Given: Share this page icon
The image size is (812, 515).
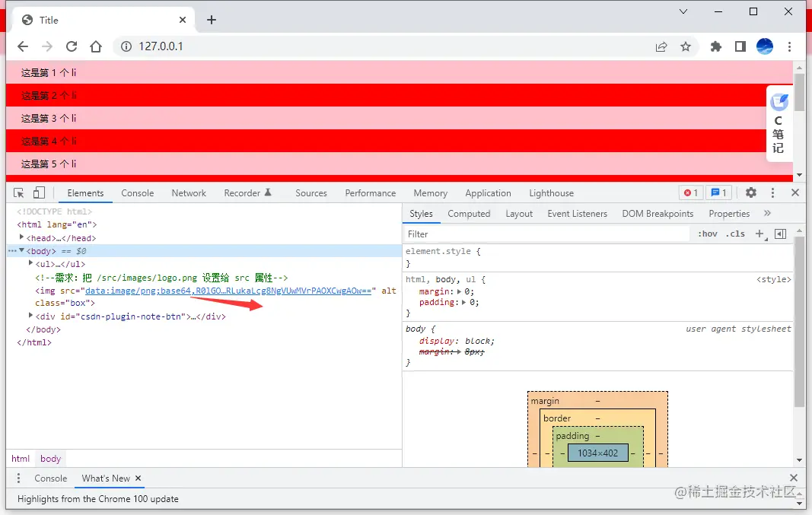Looking at the screenshot, I should [661, 46].
